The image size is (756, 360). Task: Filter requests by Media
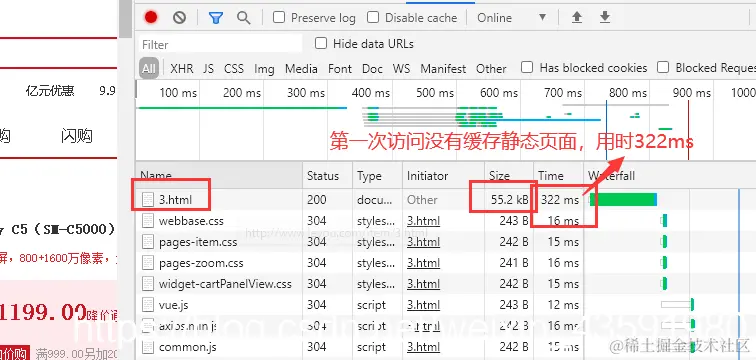click(x=301, y=68)
